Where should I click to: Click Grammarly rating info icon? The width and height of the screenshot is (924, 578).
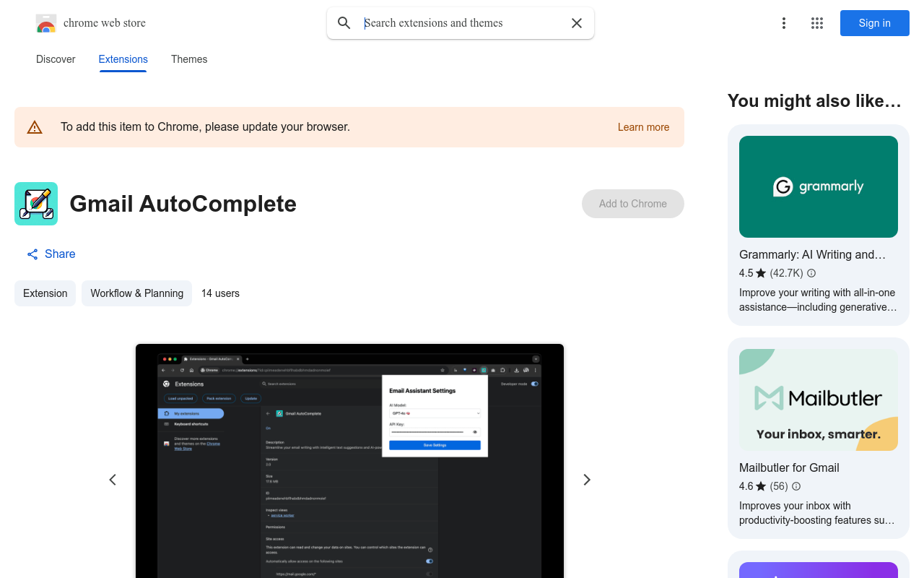pos(811,273)
